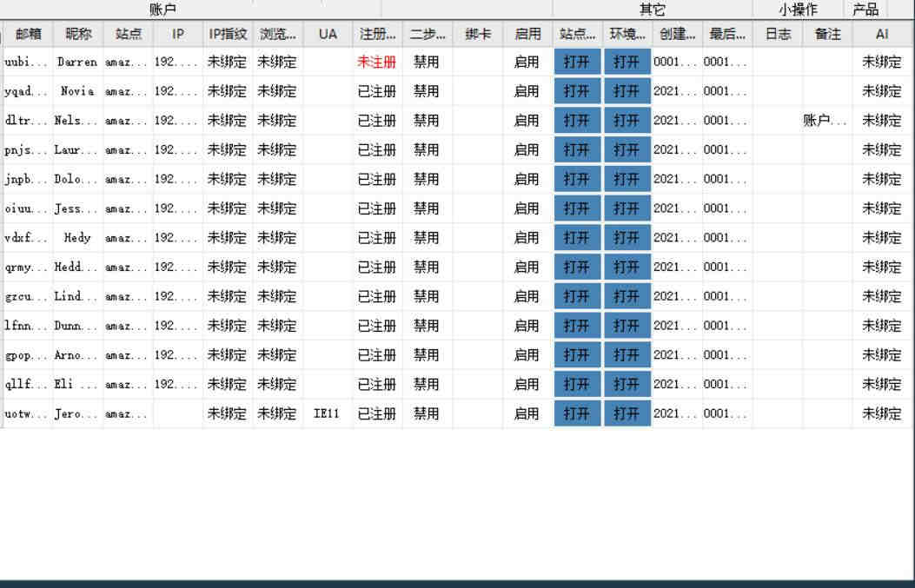915x588 pixels.
Task: Click the 账户 group header
Action: (x=162, y=10)
